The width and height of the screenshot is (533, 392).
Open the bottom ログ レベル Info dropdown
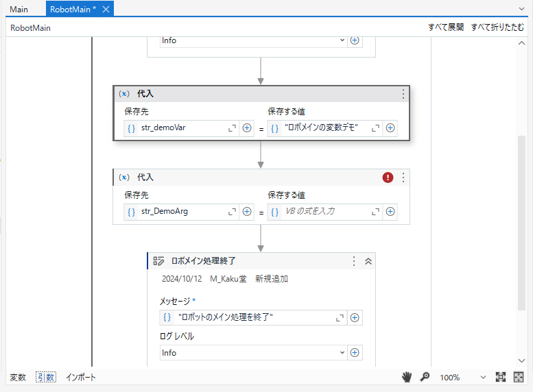253,353
